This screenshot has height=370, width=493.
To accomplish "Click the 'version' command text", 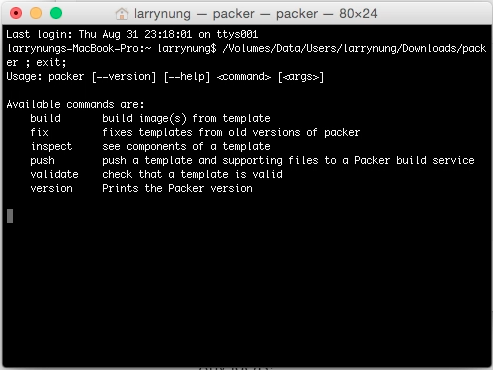I will tap(51, 188).
